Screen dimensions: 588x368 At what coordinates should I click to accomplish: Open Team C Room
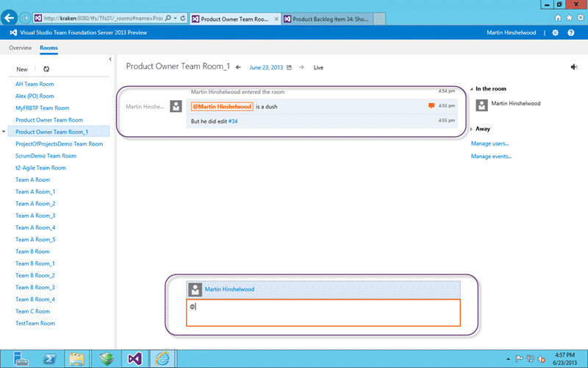[x=32, y=311]
